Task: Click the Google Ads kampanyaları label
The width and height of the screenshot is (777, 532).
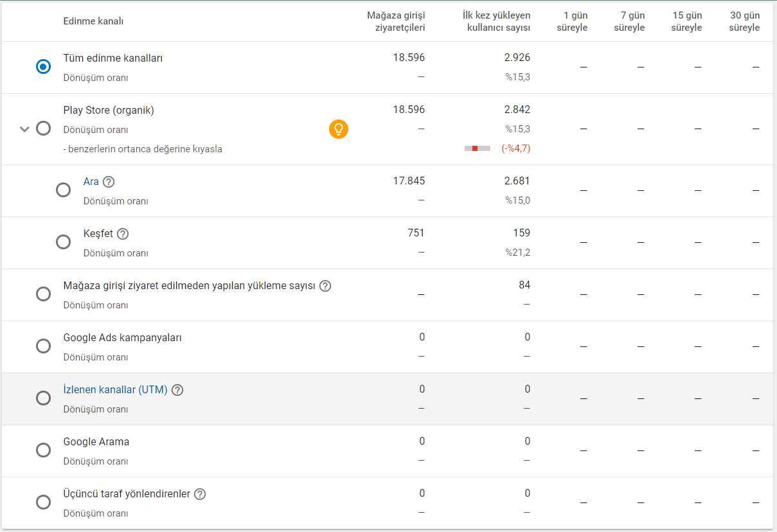Action: click(123, 338)
